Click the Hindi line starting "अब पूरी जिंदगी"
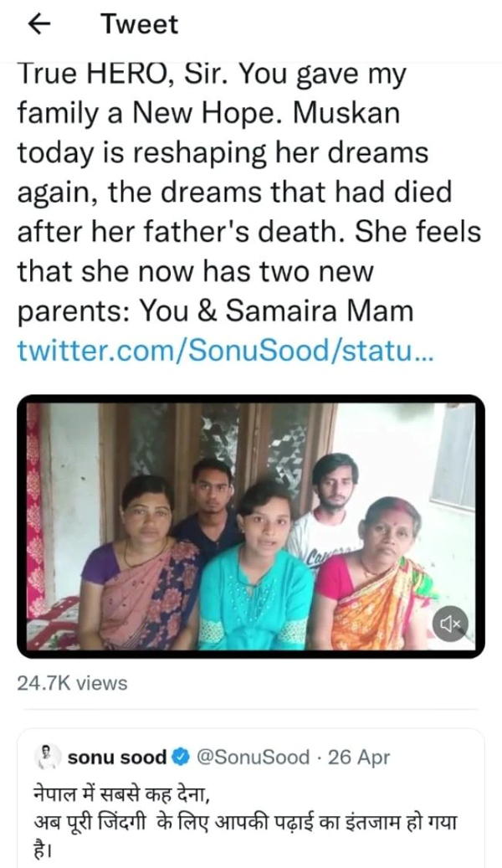Viewport: 502px width, 868px height. point(243,822)
